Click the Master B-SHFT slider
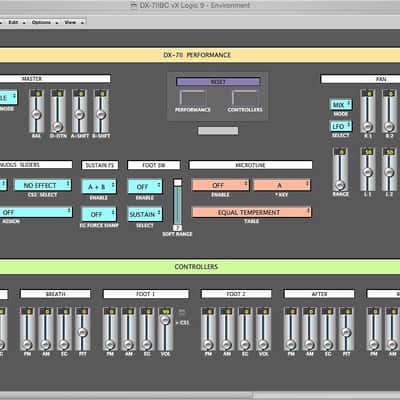 click(x=101, y=111)
